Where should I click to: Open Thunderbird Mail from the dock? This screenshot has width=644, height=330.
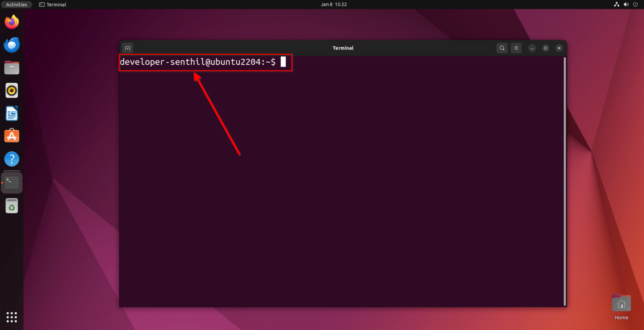[x=12, y=45]
